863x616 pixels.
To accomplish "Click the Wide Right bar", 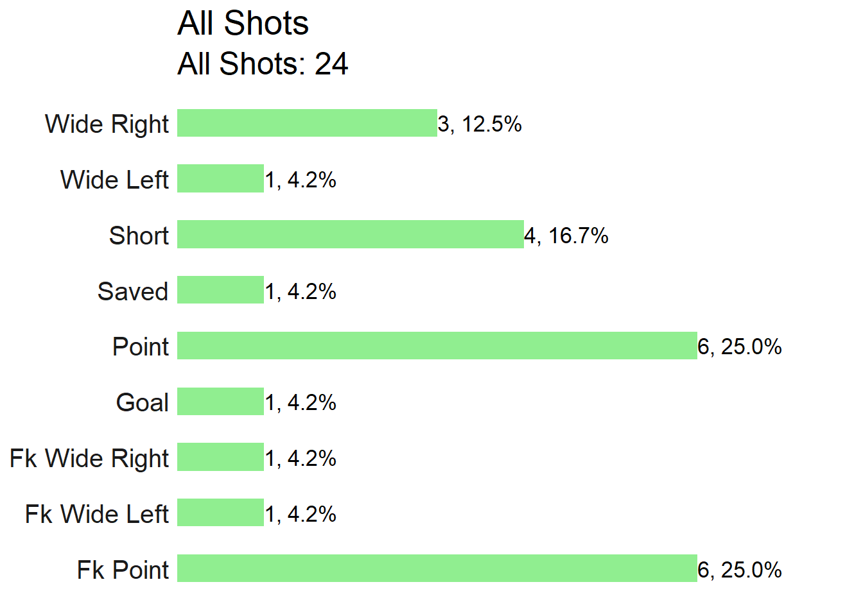I will tap(307, 123).
